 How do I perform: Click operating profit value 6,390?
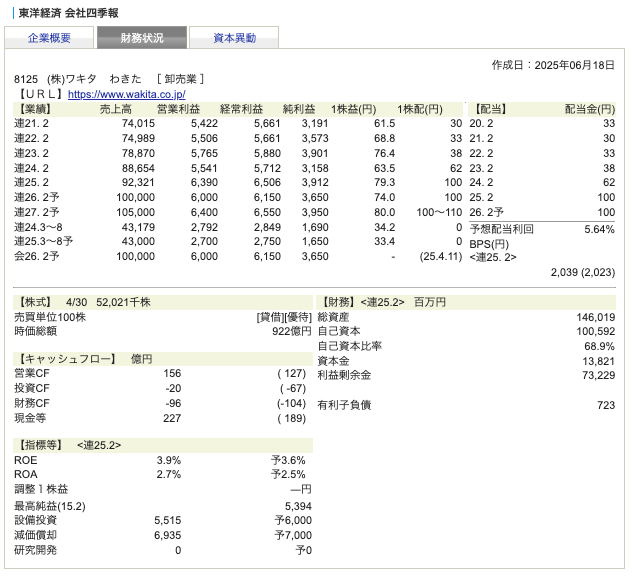pos(204,182)
